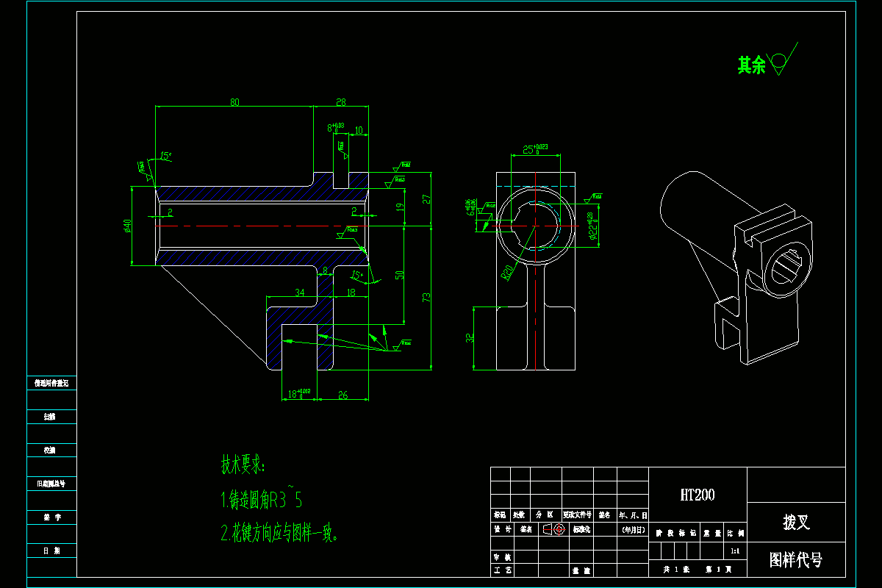The height and width of the screenshot is (588, 882).
Task: Click the 25 toleranced width dimension
Action: [x=535, y=148]
